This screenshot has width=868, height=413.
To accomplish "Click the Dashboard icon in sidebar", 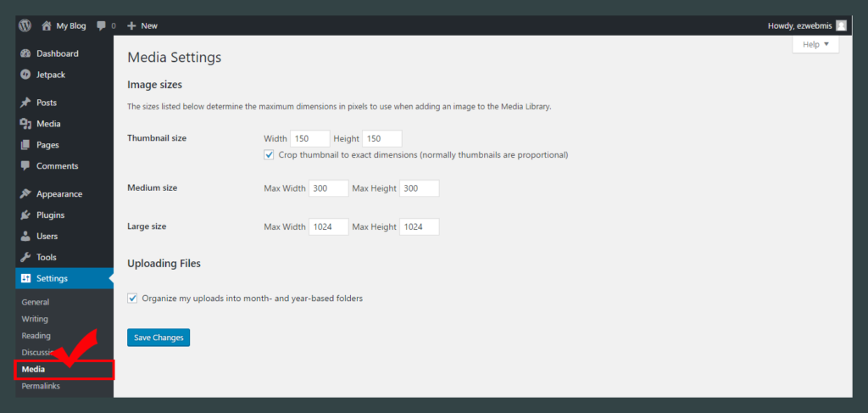I will pos(25,53).
